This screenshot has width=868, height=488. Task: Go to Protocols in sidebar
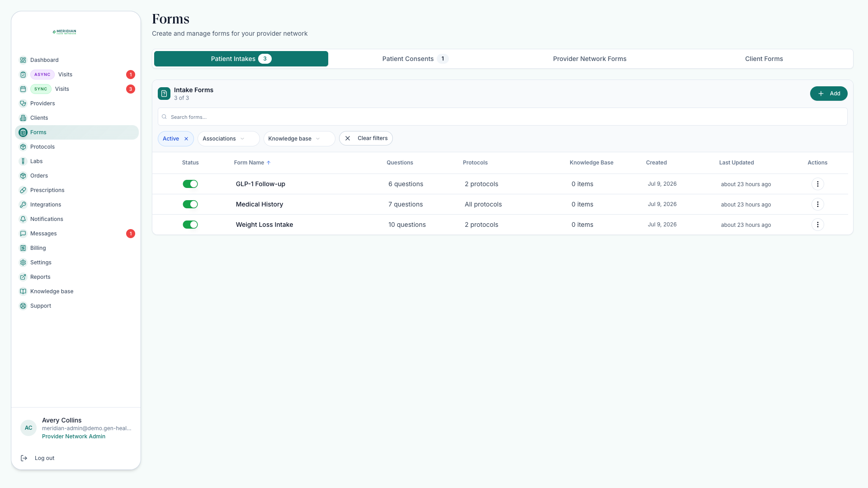(x=77, y=147)
